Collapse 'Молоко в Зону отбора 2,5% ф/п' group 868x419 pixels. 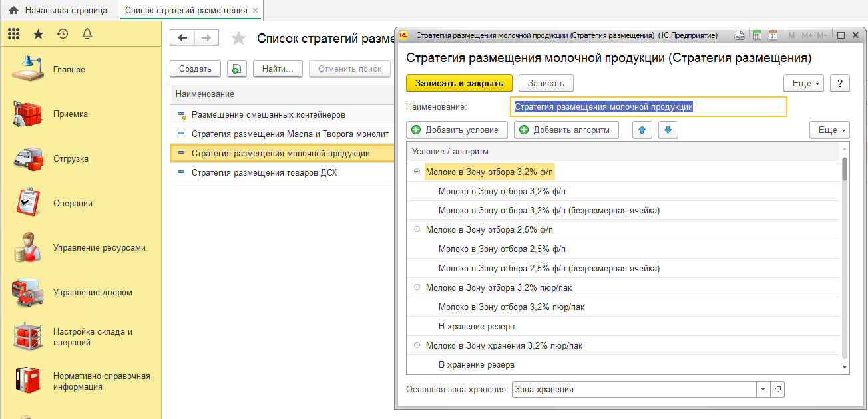[417, 229]
